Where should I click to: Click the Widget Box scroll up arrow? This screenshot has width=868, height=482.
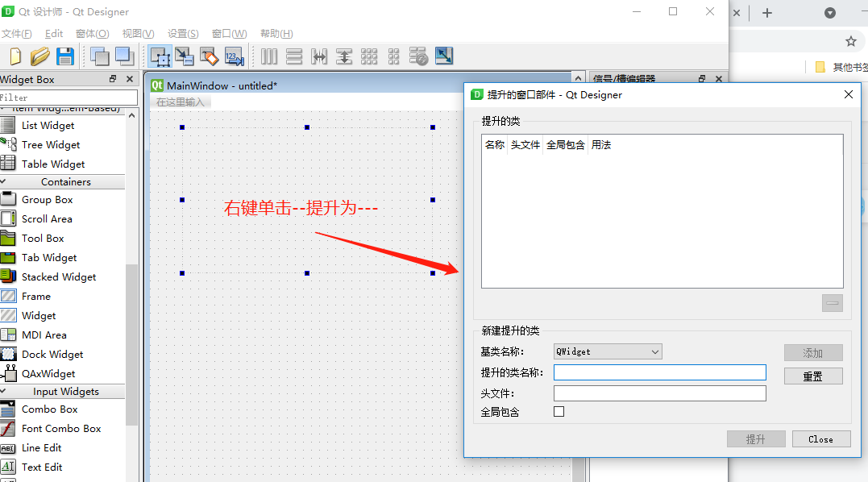point(131,115)
